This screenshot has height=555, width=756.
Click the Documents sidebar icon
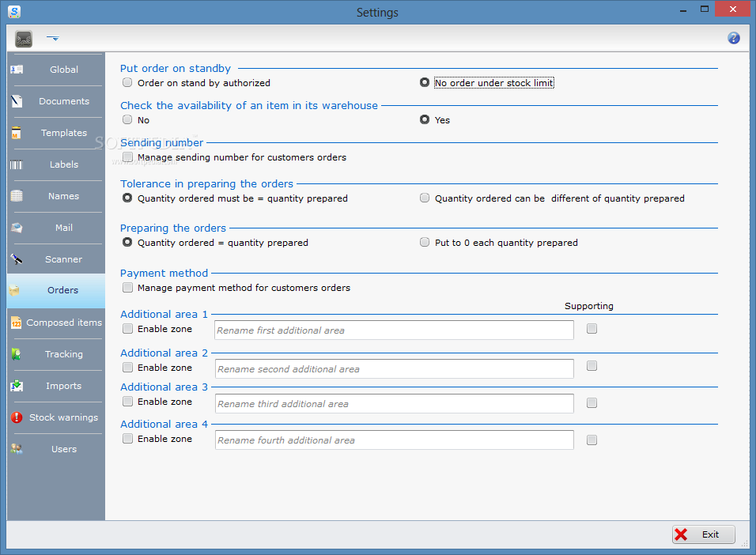coord(17,101)
